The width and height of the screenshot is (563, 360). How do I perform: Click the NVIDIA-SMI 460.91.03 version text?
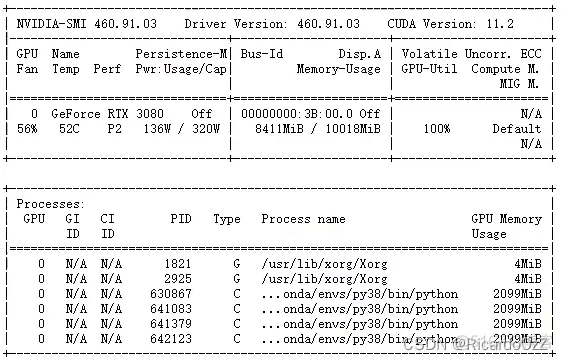[87, 24]
